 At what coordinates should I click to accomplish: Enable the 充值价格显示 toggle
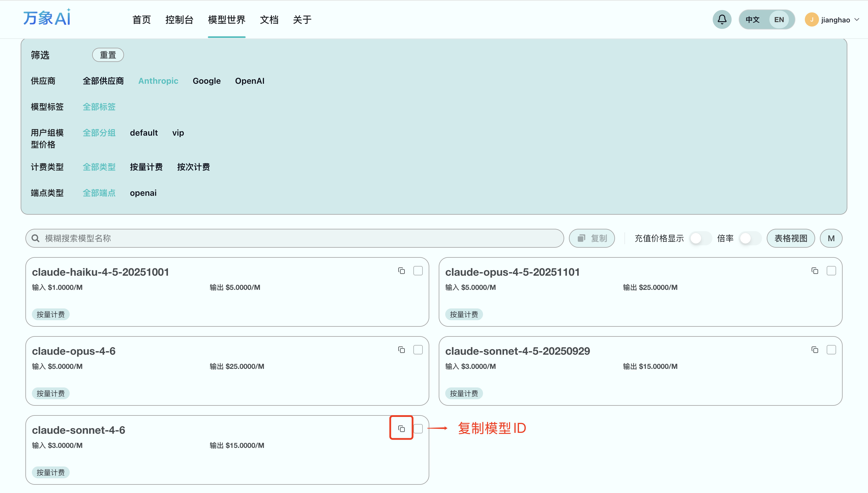(x=700, y=238)
